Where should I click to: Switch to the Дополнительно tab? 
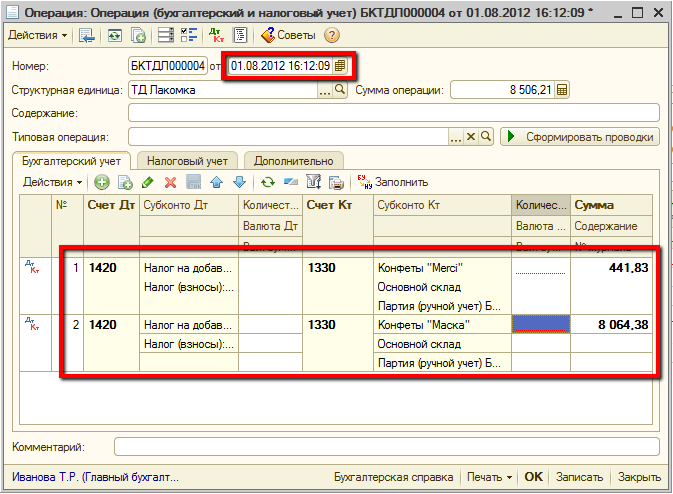pyautogui.click(x=293, y=160)
